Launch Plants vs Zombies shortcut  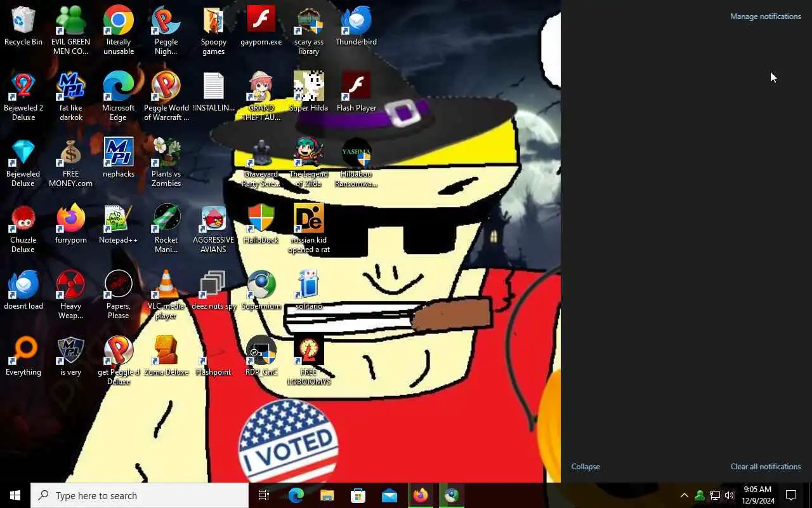coord(166,163)
